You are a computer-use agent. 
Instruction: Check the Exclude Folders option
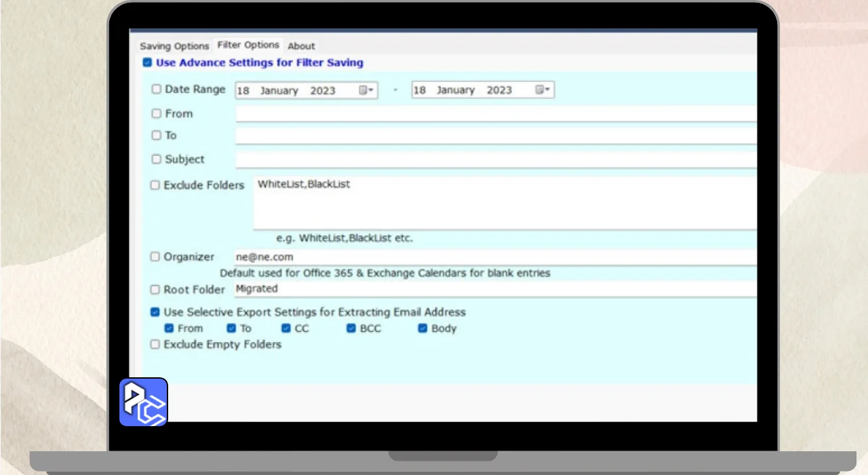click(x=155, y=185)
